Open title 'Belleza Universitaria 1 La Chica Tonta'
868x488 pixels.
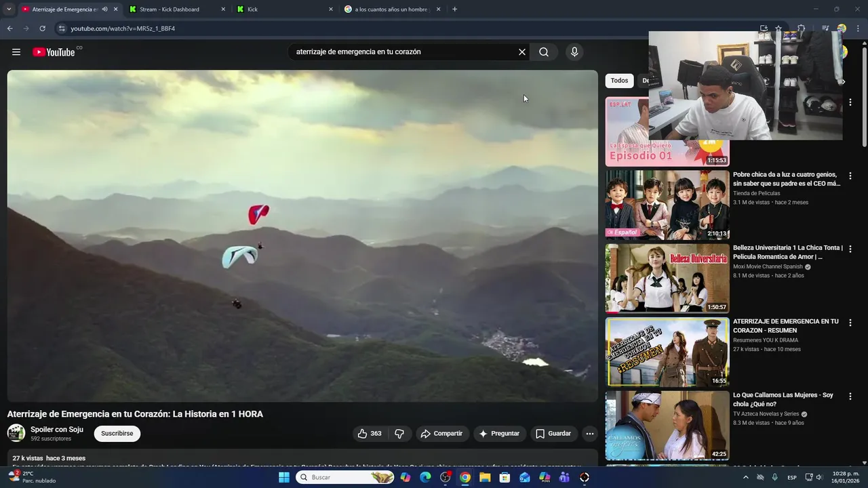pos(787,252)
